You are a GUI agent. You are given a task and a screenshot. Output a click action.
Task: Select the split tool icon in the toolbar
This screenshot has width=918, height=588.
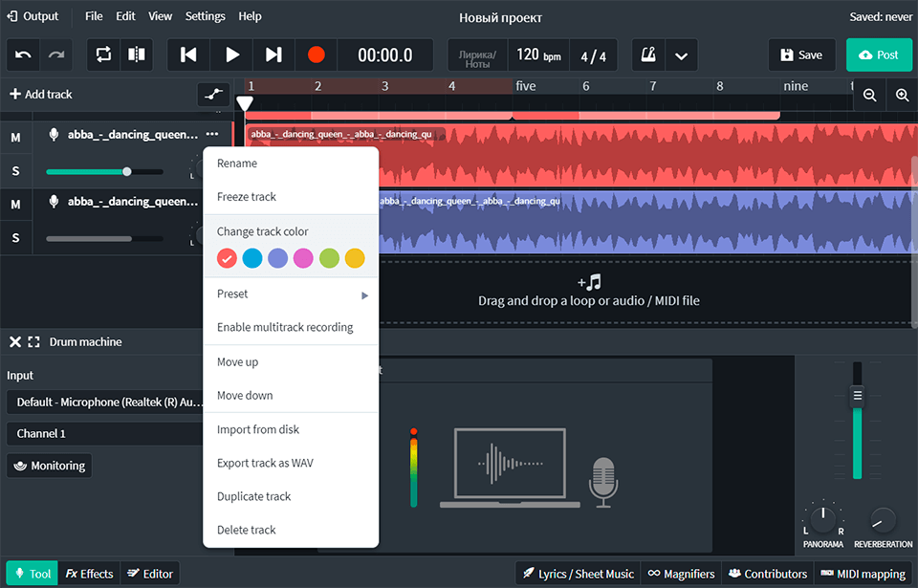pyautogui.click(x=137, y=54)
